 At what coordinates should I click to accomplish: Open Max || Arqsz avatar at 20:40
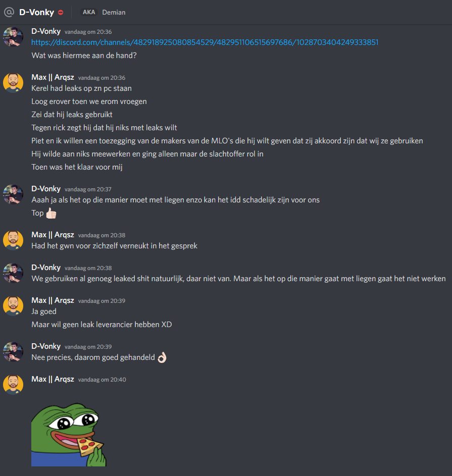pyautogui.click(x=13, y=385)
